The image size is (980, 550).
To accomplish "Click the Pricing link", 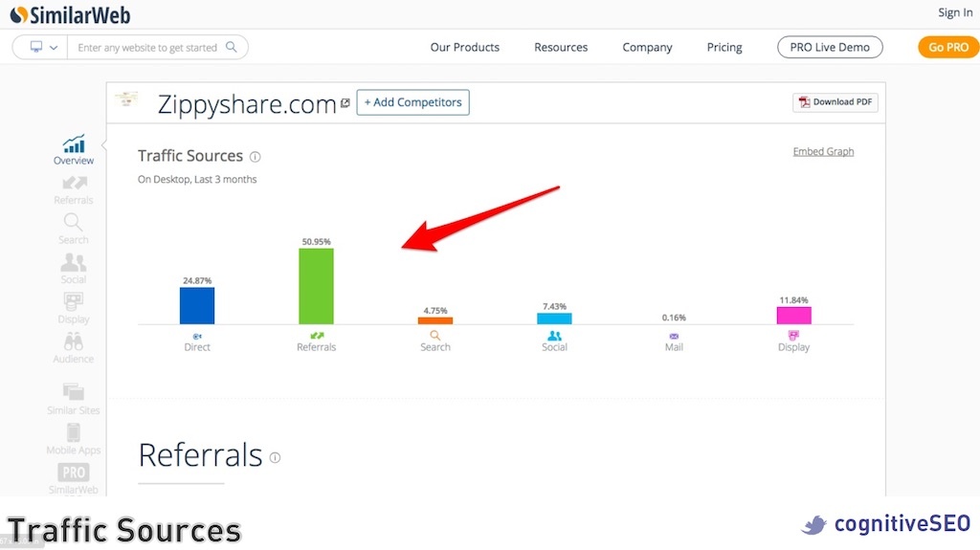I will coord(724,48).
